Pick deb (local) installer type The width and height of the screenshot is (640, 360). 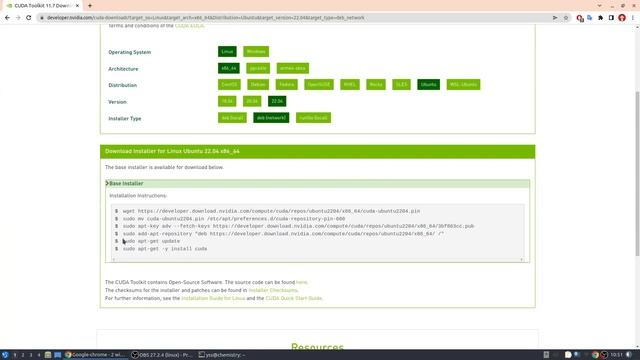click(x=232, y=118)
